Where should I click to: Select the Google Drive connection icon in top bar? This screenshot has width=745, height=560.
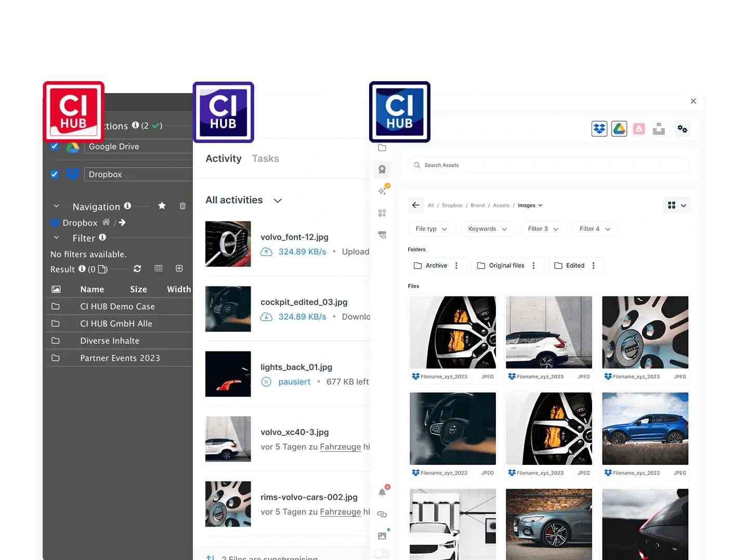coord(619,128)
